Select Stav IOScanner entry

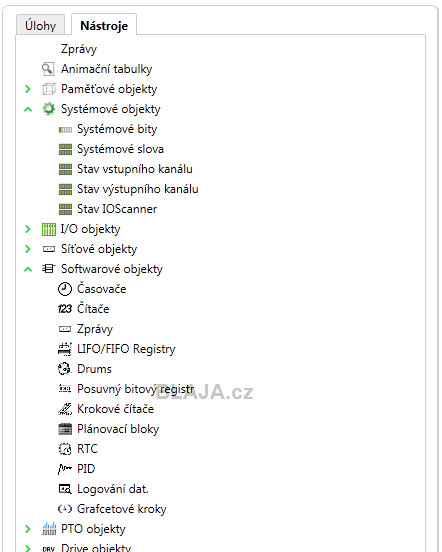pyautogui.click(x=117, y=209)
